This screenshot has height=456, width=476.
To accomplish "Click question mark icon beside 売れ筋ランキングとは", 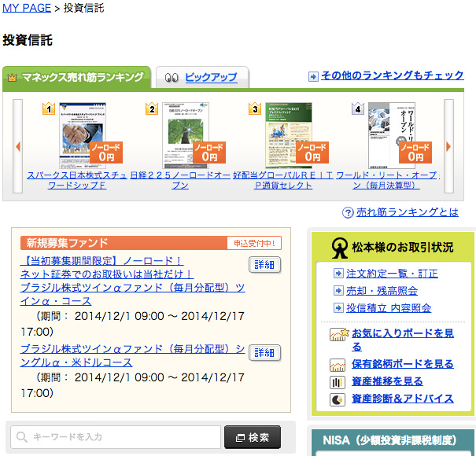I will [x=348, y=212].
